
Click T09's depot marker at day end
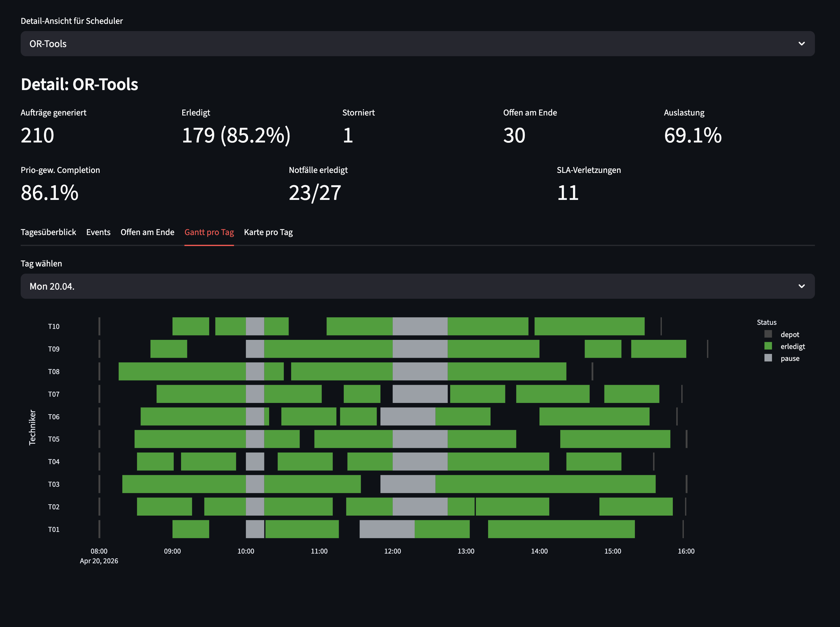[708, 349]
